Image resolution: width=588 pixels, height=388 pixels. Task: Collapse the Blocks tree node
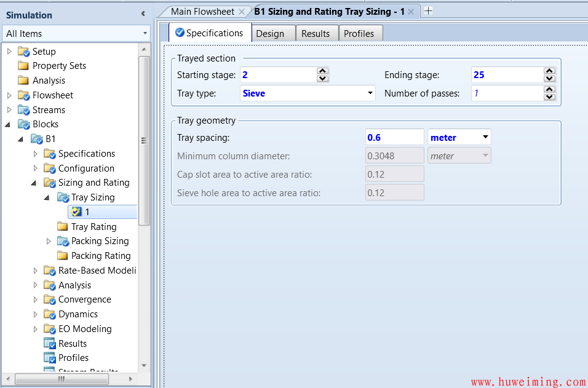point(9,124)
